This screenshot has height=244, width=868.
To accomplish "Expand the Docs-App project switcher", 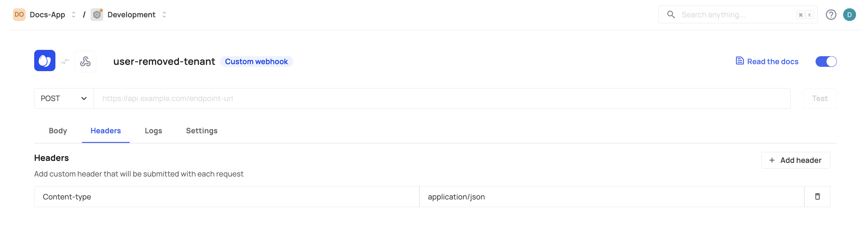I will pyautogui.click(x=73, y=15).
